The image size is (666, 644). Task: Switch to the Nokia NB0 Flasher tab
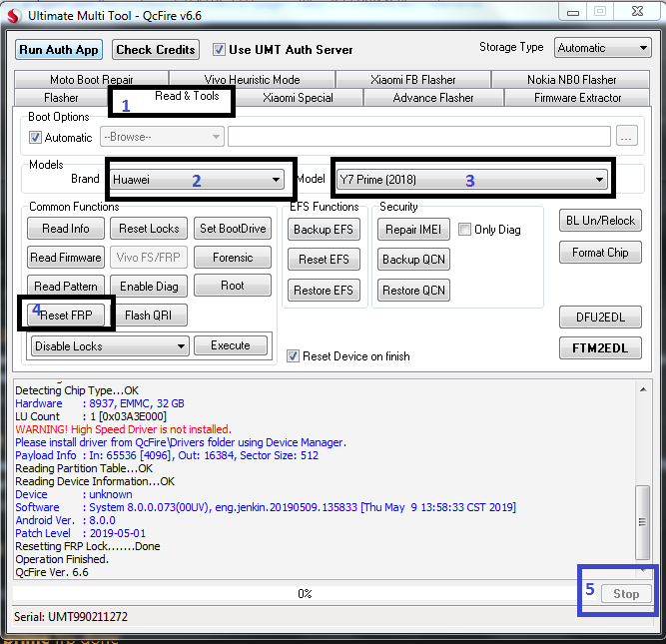[571, 80]
